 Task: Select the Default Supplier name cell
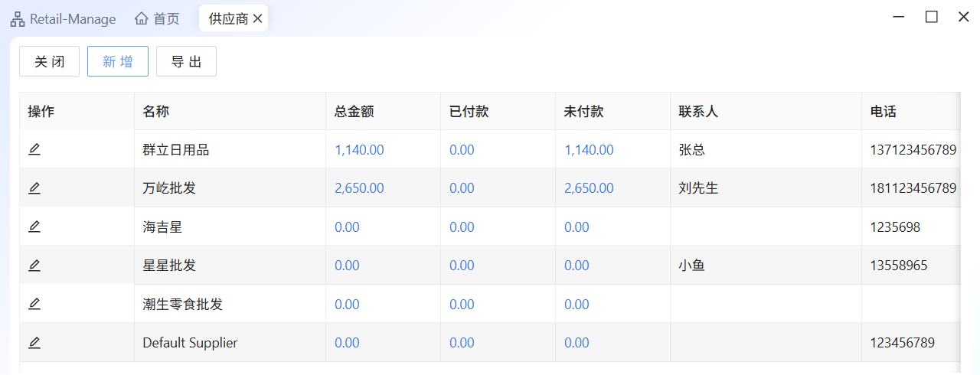pos(190,343)
